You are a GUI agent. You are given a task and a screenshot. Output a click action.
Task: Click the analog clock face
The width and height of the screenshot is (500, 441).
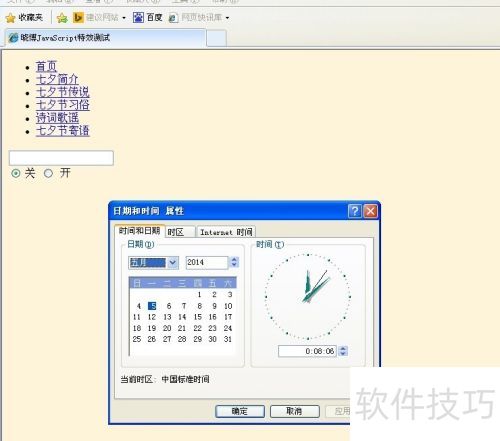(308, 296)
